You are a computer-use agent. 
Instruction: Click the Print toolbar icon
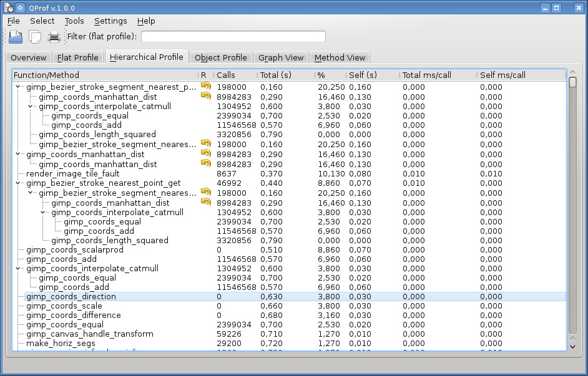click(54, 37)
